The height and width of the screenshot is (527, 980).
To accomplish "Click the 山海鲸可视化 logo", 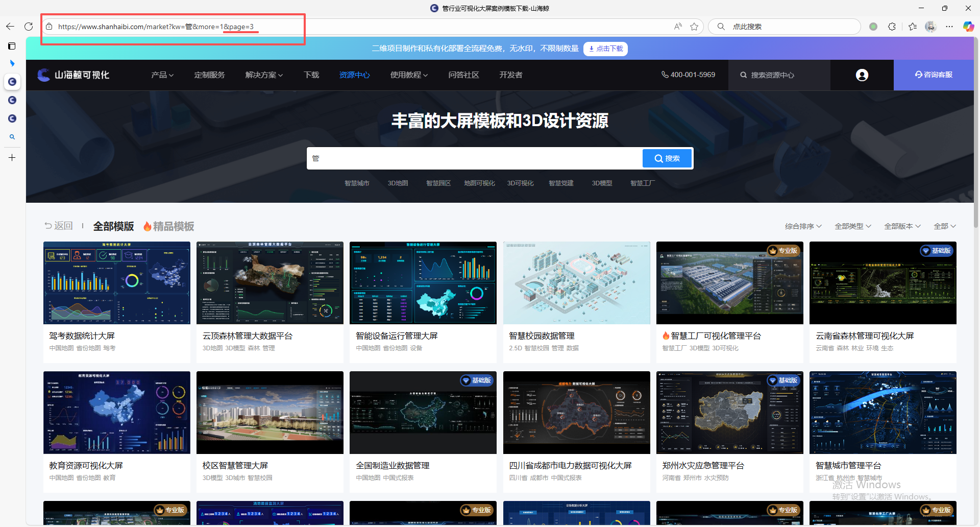I will (73, 75).
